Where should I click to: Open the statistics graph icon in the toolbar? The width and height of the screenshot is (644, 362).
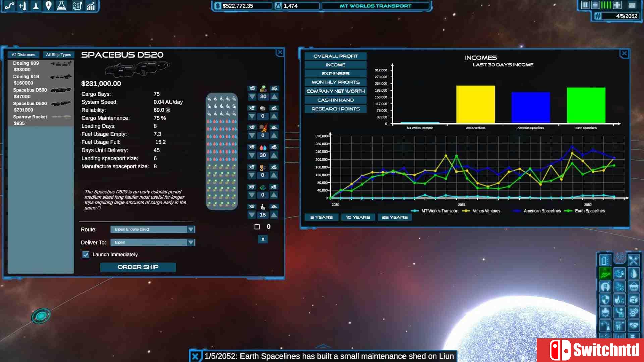90,6
